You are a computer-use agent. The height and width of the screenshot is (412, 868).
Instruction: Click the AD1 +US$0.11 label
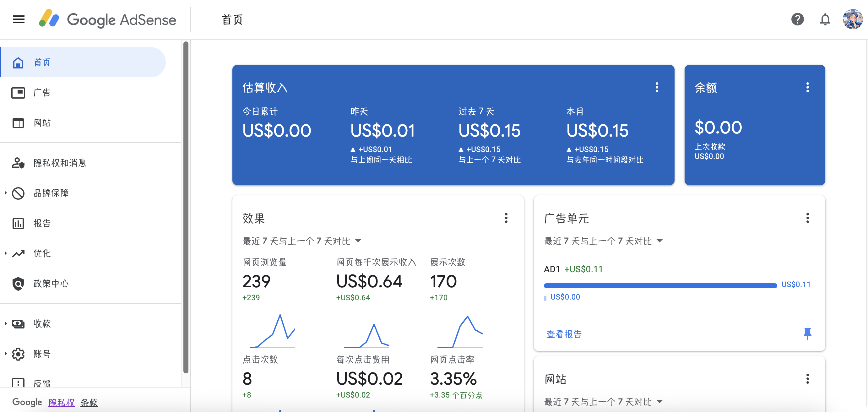(x=573, y=269)
